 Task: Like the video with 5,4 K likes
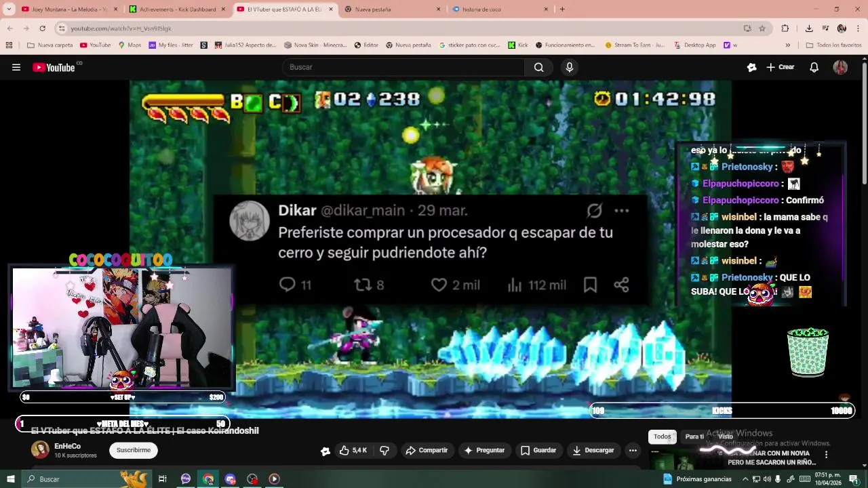tap(353, 450)
